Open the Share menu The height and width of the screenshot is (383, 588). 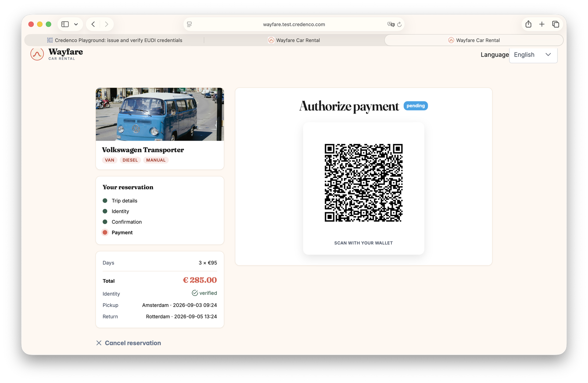(x=528, y=24)
